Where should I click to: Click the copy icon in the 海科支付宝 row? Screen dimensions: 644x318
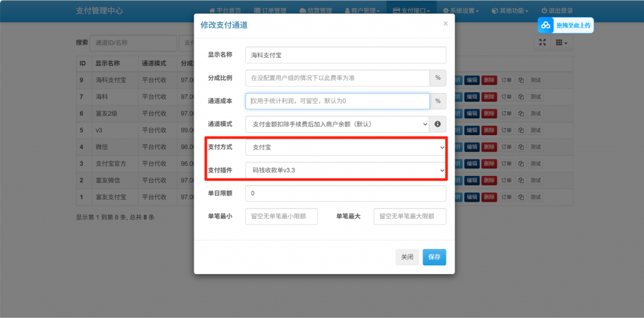click(521, 80)
